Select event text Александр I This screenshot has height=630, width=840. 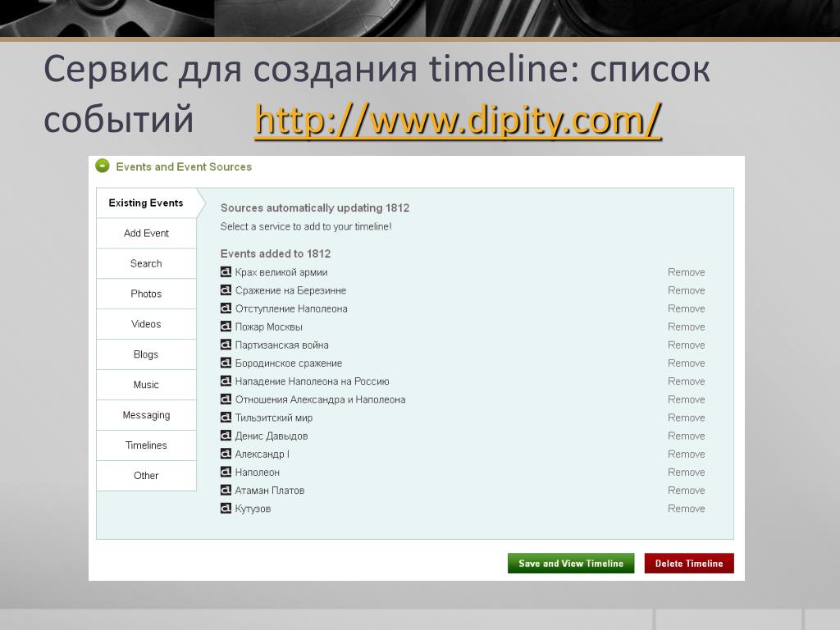(x=262, y=454)
